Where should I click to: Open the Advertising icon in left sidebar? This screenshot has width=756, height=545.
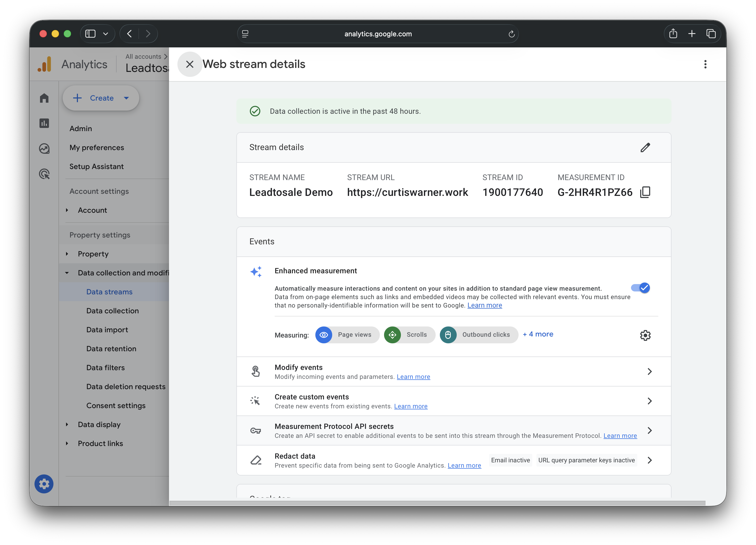click(44, 174)
